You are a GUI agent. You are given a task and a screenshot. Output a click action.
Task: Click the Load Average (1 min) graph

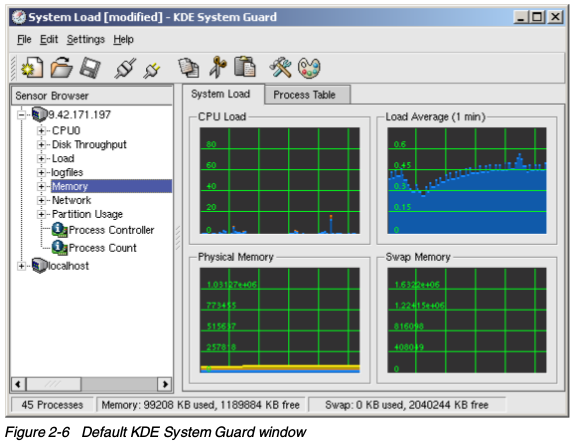point(467,181)
